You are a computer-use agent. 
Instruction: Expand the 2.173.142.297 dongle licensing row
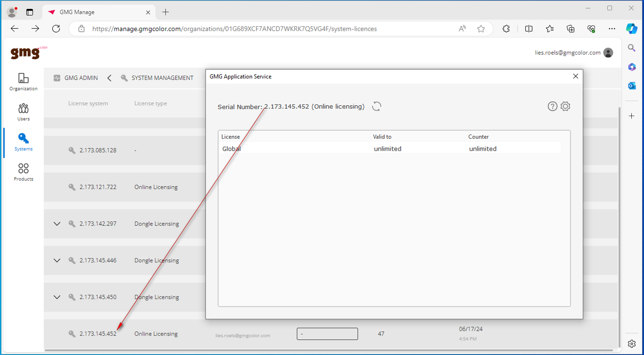(x=56, y=223)
